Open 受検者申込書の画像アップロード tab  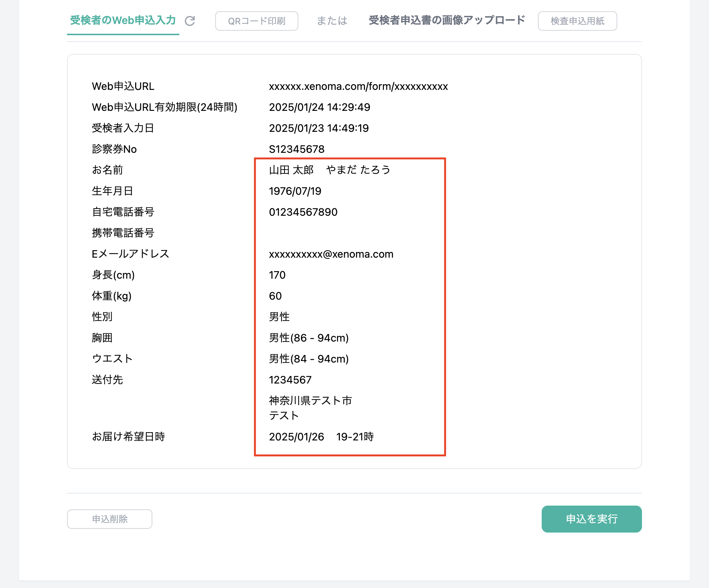point(447,20)
